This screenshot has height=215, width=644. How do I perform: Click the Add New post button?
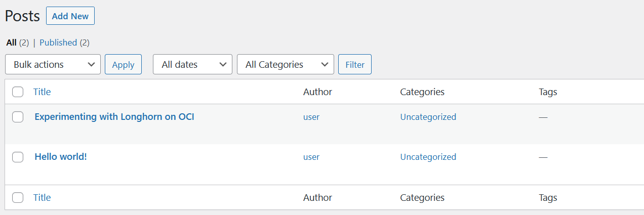70,16
